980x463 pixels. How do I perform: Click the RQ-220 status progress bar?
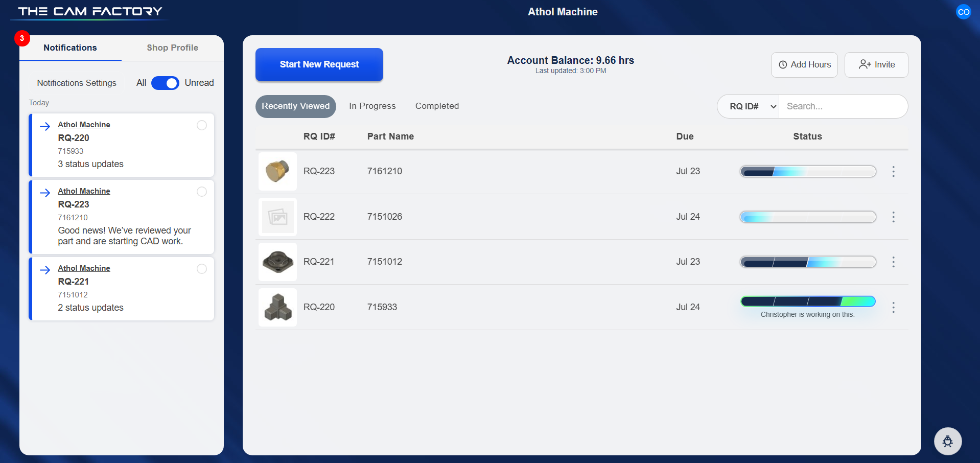(x=808, y=302)
